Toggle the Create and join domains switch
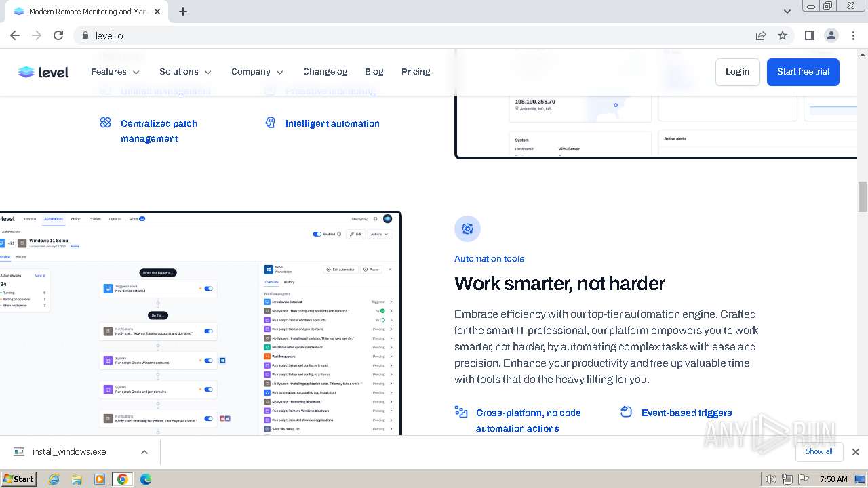Image resolution: width=868 pixels, height=488 pixels. coord(208,389)
